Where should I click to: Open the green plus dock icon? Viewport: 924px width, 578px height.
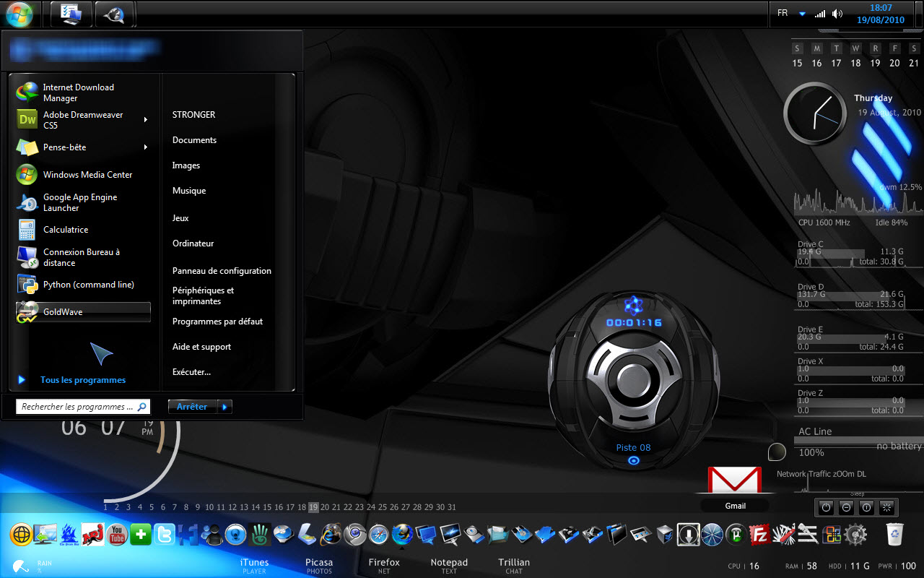pos(141,535)
